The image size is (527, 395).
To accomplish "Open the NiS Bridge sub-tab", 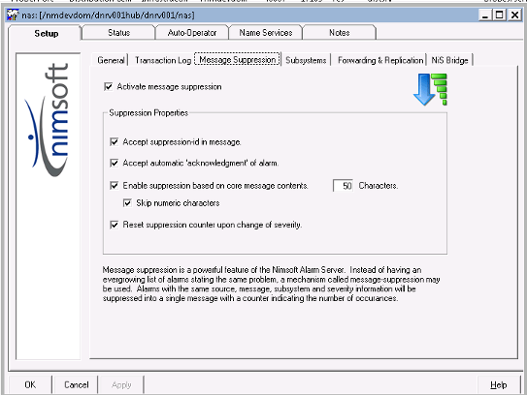I will (450, 60).
